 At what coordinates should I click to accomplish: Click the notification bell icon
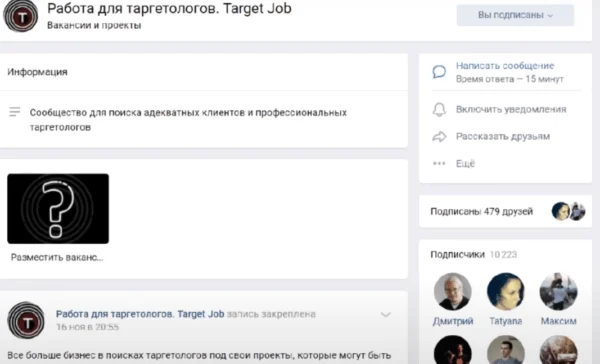tap(439, 109)
